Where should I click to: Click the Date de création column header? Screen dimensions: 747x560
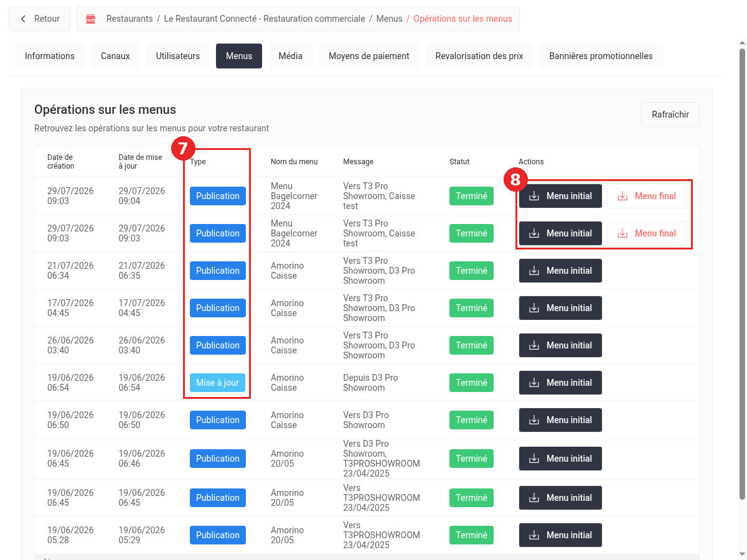coord(61,162)
